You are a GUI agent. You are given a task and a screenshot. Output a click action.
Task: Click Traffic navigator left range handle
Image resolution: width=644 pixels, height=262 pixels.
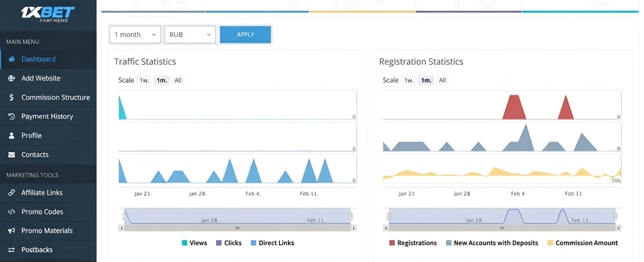point(124,216)
